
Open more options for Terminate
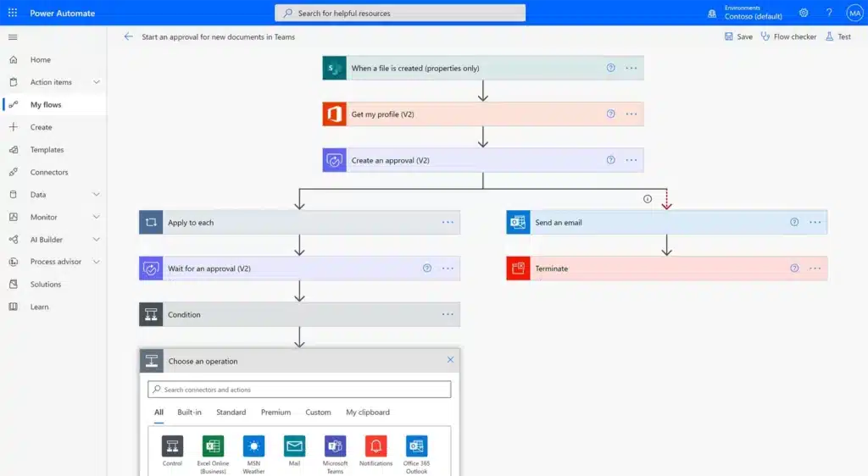[815, 268]
